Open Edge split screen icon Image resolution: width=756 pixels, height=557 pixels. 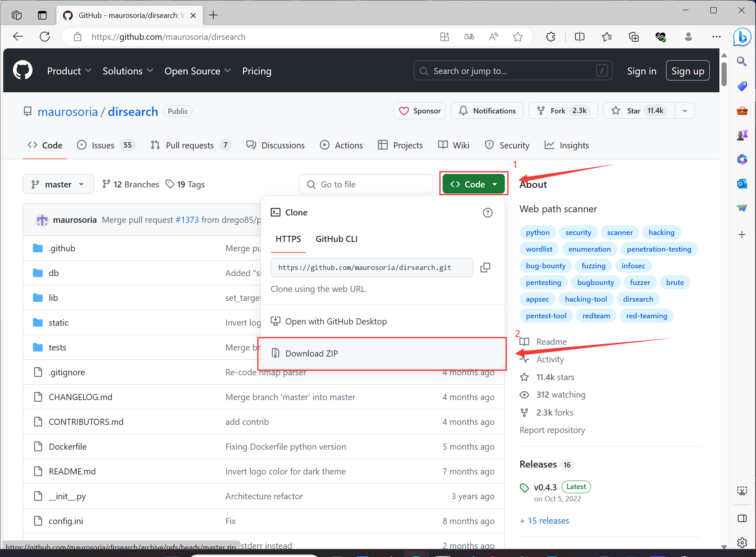(x=580, y=37)
